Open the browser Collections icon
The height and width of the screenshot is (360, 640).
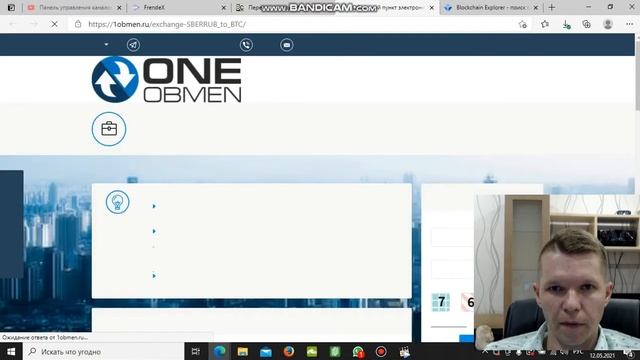(x=587, y=24)
